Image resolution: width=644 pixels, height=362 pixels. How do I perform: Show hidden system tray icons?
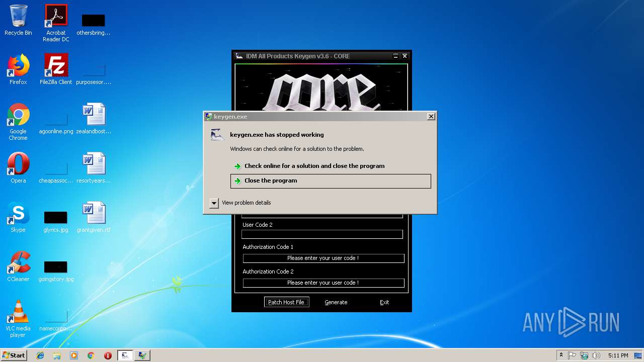coord(561,355)
